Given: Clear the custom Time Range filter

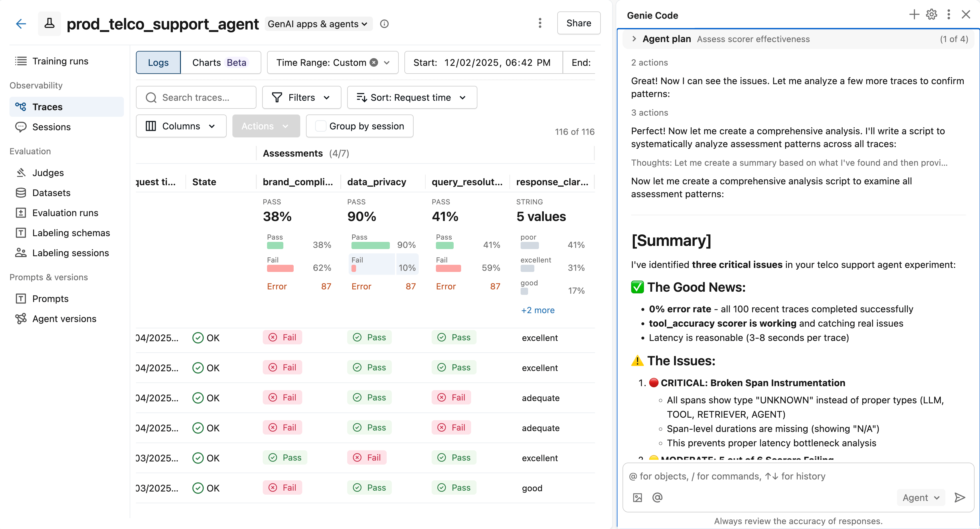Looking at the screenshot, I should click(x=374, y=62).
